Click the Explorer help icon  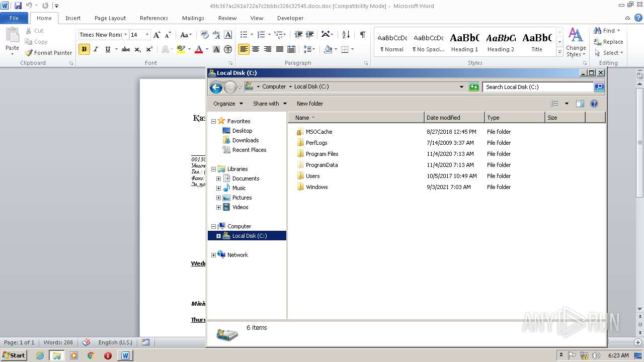(x=594, y=104)
